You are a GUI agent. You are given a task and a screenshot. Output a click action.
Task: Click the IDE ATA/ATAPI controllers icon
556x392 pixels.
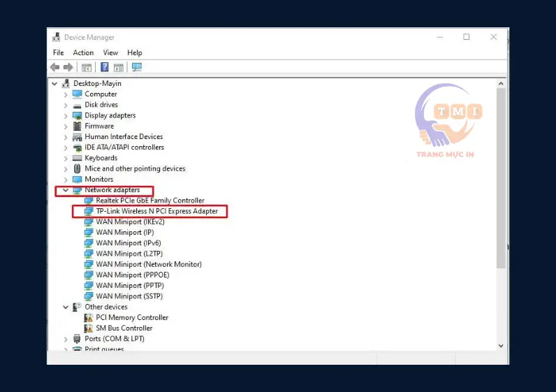78,147
